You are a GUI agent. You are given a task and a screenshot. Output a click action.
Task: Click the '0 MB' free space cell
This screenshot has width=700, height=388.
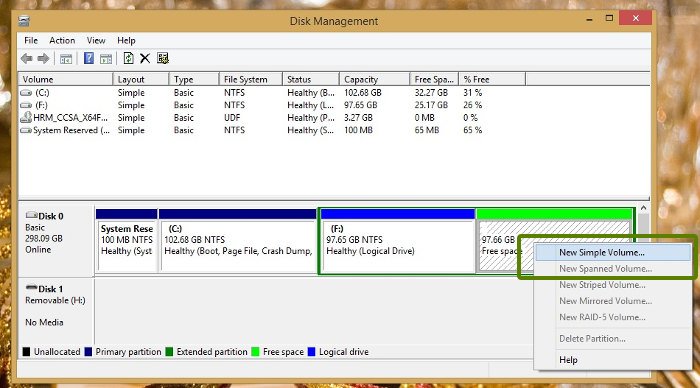pos(424,118)
